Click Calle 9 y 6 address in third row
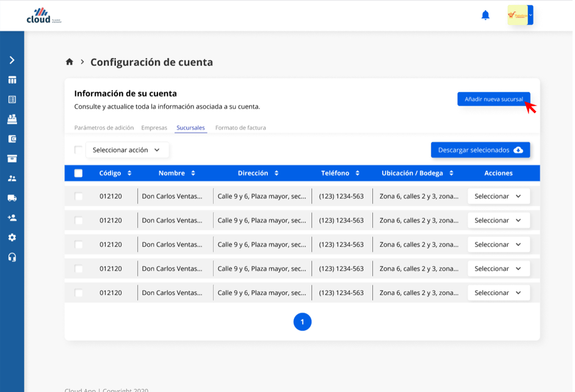The height and width of the screenshot is (392, 575). (262, 245)
